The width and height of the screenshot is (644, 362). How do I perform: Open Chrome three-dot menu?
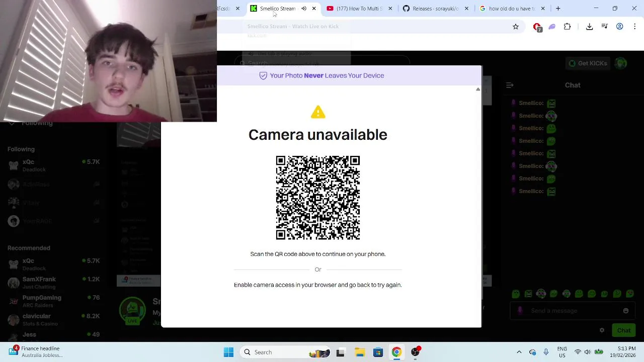pyautogui.click(x=635, y=27)
